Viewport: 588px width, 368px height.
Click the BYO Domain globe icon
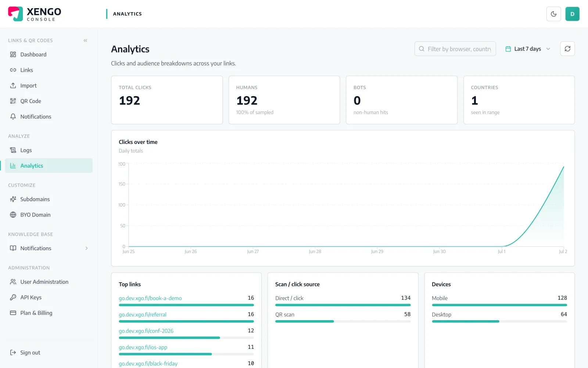click(13, 215)
